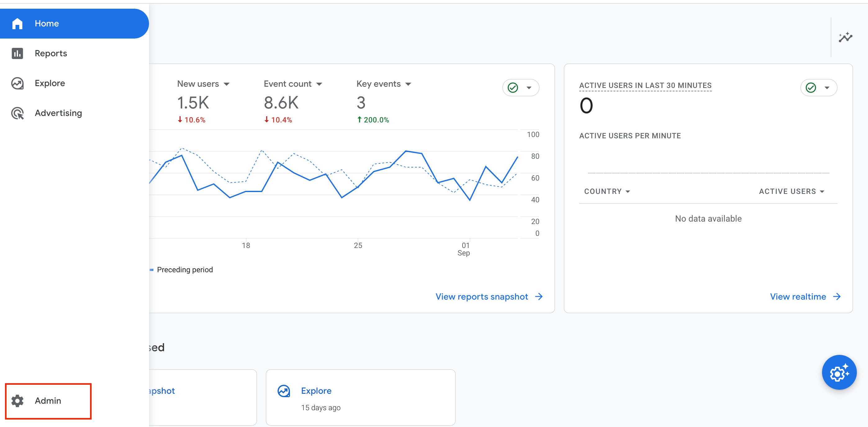Select Advertising in the navigation menu
Image resolution: width=868 pixels, height=427 pixels.
click(x=58, y=113)
